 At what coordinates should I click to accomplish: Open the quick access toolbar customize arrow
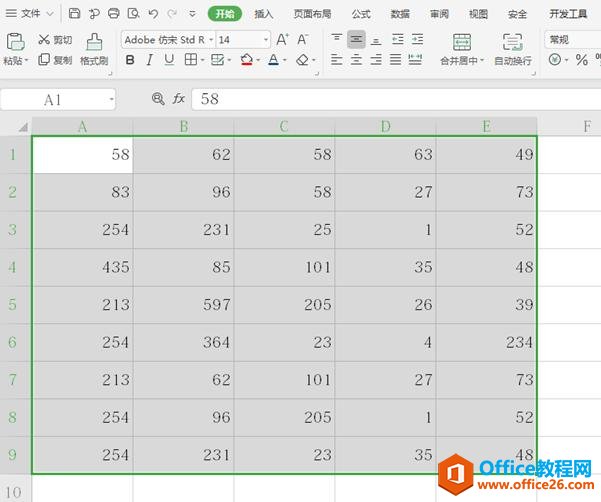(192, 14)
